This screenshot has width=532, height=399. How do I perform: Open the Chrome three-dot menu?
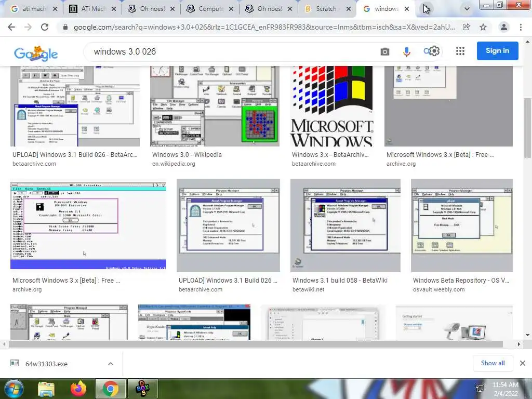(521, 27)
